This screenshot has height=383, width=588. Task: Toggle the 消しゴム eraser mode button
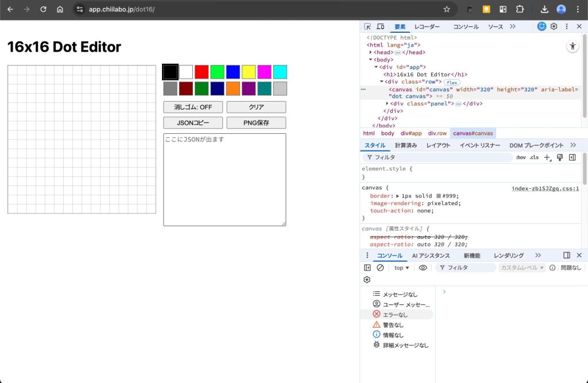click(192, 107)
